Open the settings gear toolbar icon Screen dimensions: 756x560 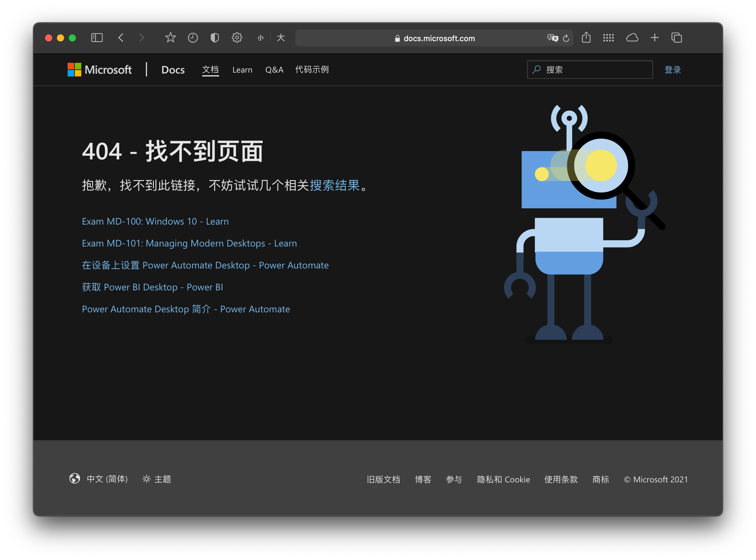coord(237,38)
